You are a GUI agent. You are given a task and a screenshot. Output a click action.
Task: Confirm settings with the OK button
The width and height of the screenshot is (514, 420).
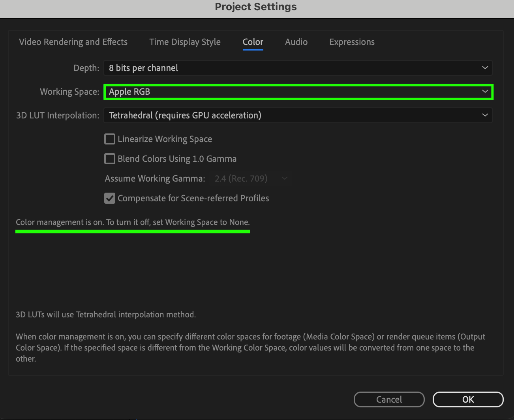pyautogui.click(x=468, y=399)
